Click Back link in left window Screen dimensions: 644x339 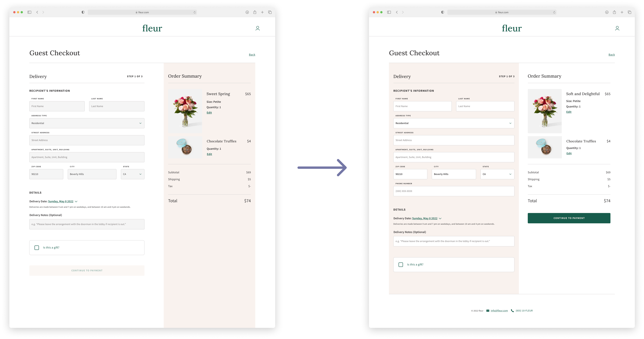click(x=252, y=55)
